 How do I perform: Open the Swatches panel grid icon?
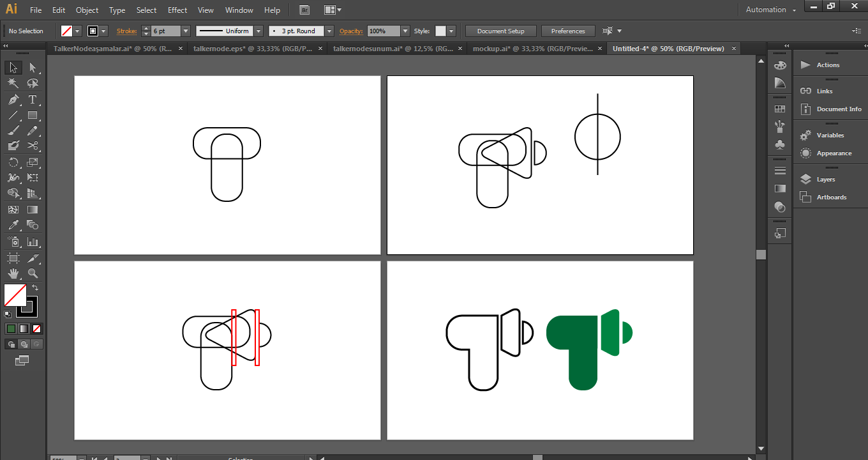point(780,109)
